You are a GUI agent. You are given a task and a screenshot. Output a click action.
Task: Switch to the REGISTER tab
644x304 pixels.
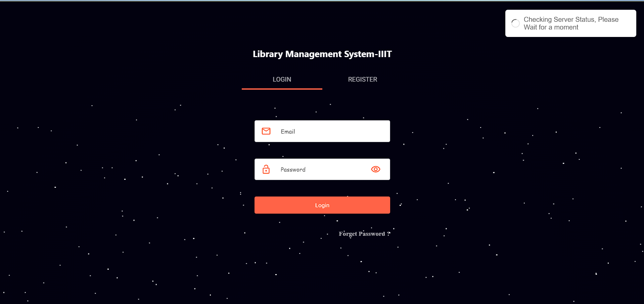[362, 80]
